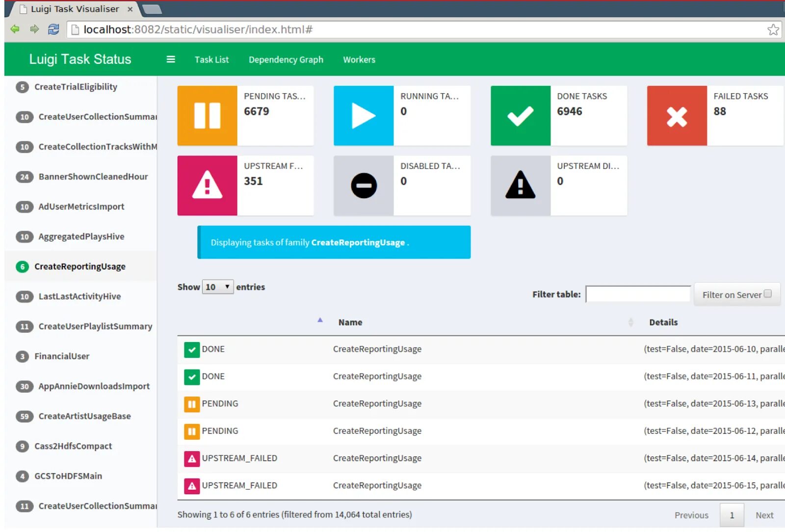Click the PENDING status icon for date 2015-06-13
The height and width of the screenshot is (532, 785).
pyautogui.click(x=192, y=404)
